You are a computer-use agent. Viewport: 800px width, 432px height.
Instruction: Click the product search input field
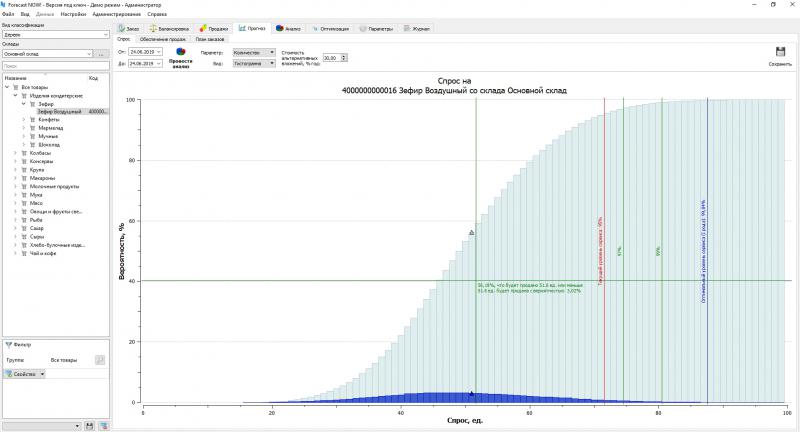(x=54, y=66)
